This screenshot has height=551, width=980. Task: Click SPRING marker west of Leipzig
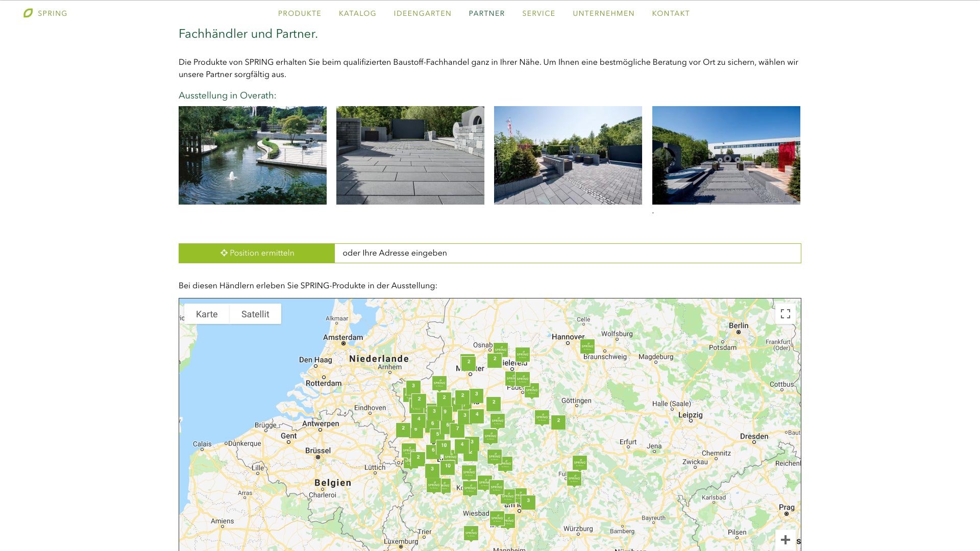pyautogui.click(x=542, y=417)
